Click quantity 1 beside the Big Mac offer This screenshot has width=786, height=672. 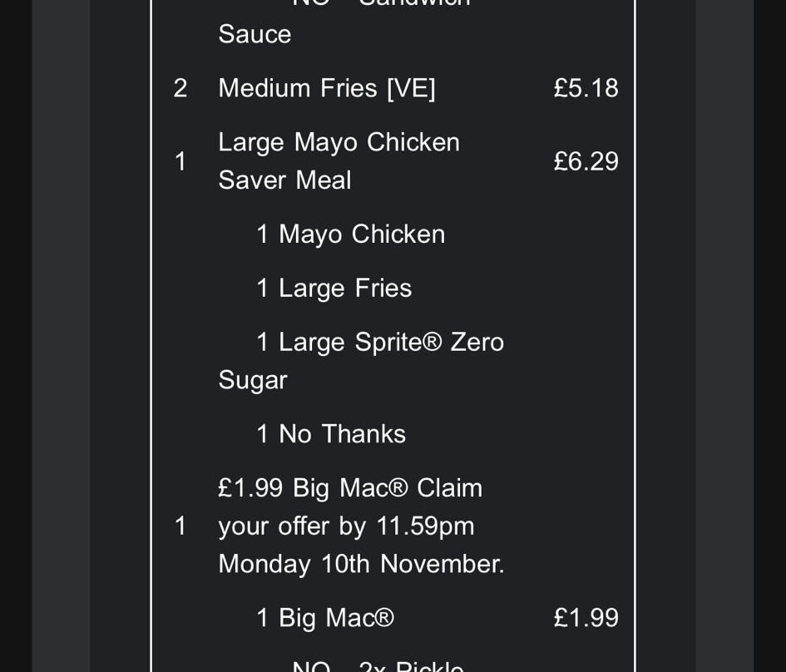tap(180, 526)
